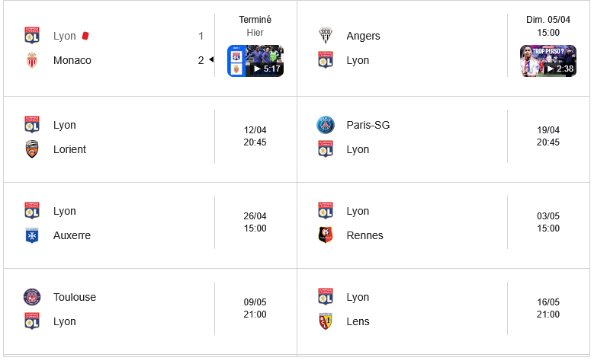The height and width of the screenshot is (364, 594).
Task: Click the Rennes club crest
Action: click(326, 235)
